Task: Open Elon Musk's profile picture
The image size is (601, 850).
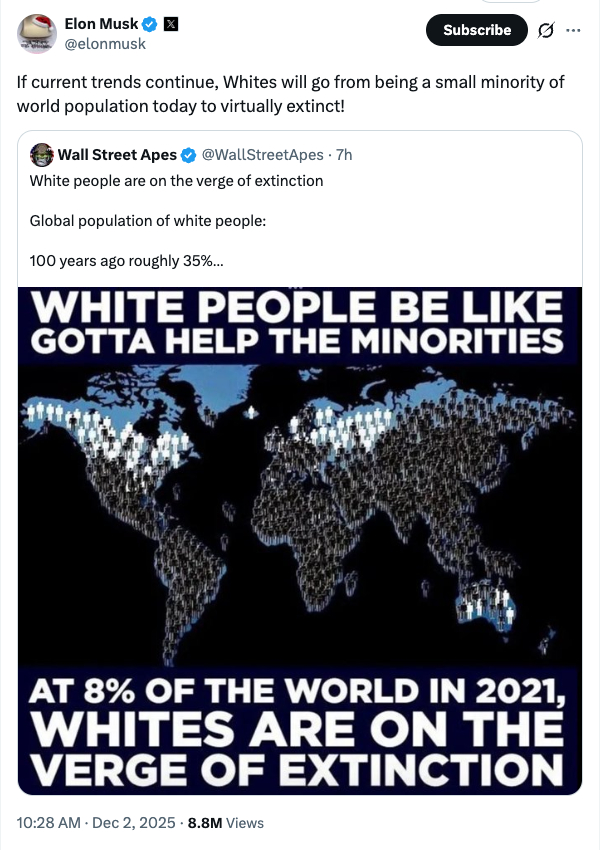Action: pyautogui.click(x=36, y=33)
